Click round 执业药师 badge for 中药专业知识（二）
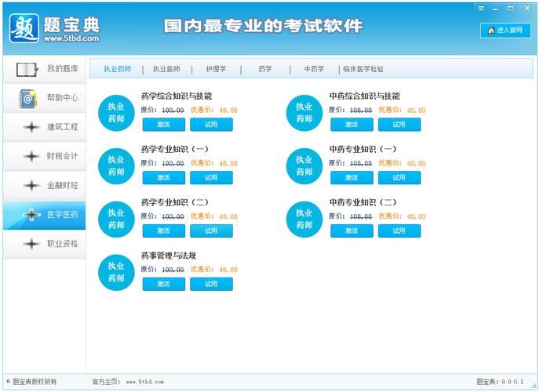 point(304,219)
